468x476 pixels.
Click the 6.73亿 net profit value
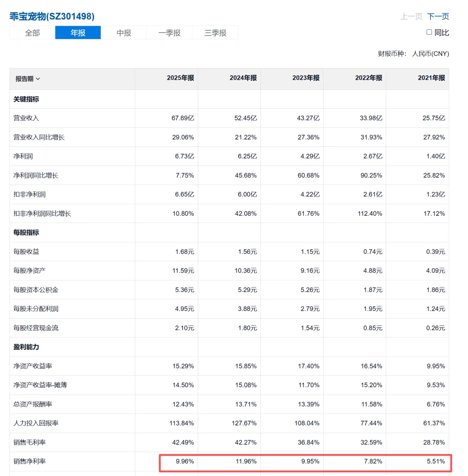pyautogui.click(x=184, y=156)
